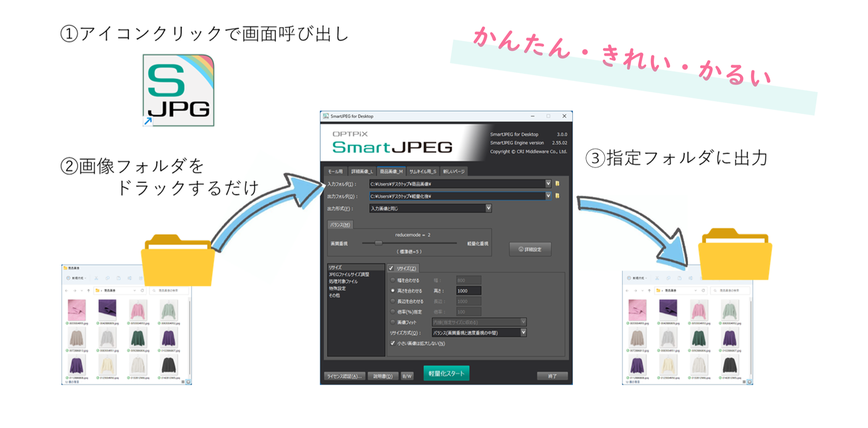The height and width of the screenshot is (428, 868).
Task: Open the 出力形式 dropdown
Action: 488,208
